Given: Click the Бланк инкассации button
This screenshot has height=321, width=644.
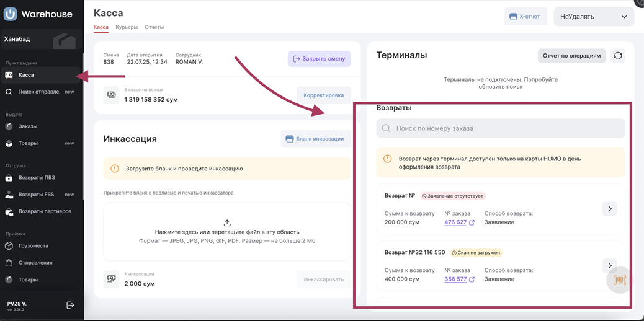Looking at the screenshot, I should pyautogui.click(x=315, y=139).
